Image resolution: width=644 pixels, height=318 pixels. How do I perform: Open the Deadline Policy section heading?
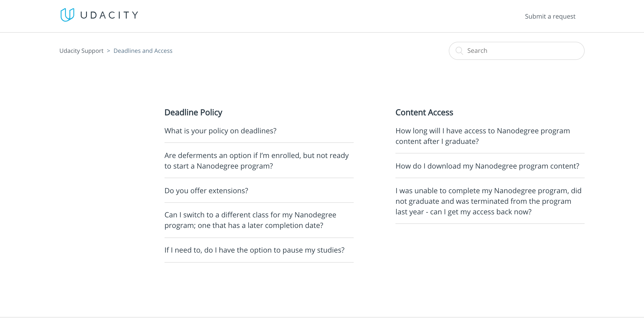pos(193,112)
